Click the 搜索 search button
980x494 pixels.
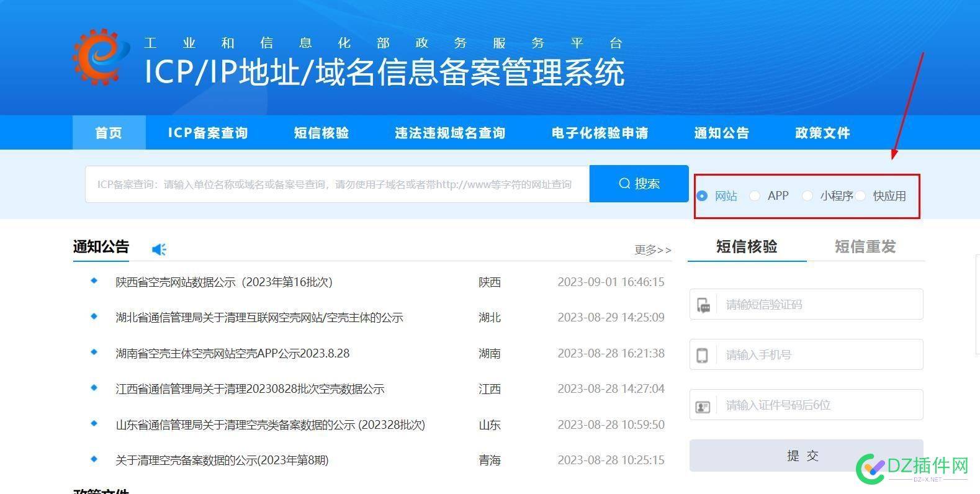[639, 184]
